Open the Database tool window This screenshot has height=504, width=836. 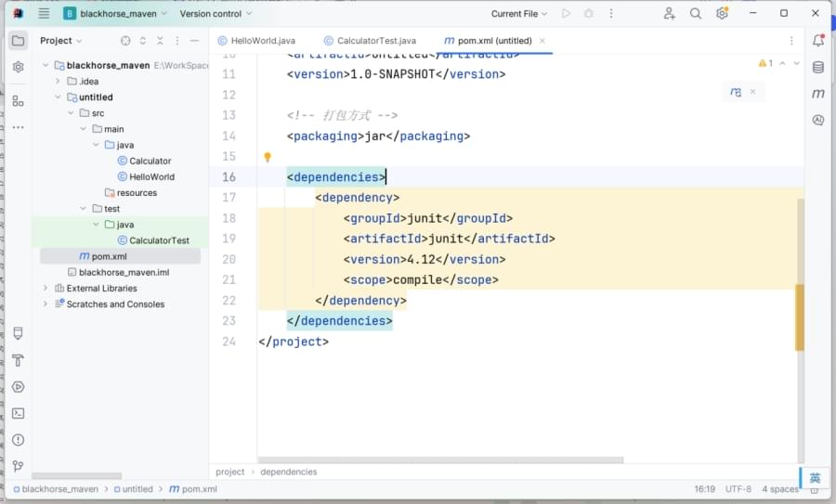coord(818,67)
